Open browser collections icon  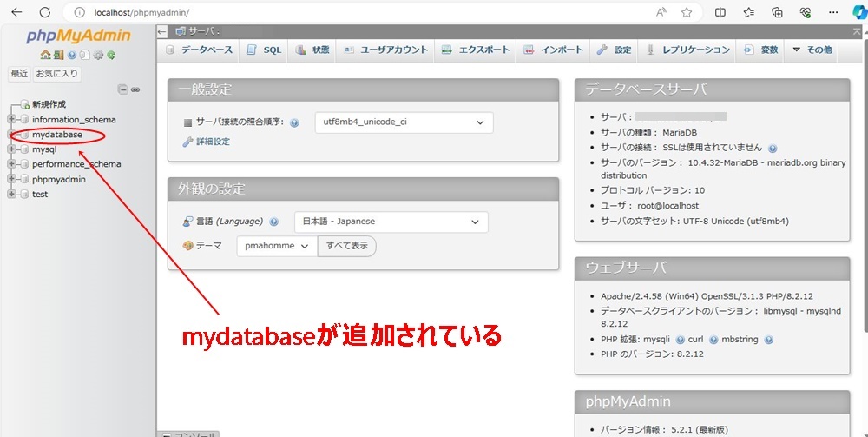click(x=777, y=12)
